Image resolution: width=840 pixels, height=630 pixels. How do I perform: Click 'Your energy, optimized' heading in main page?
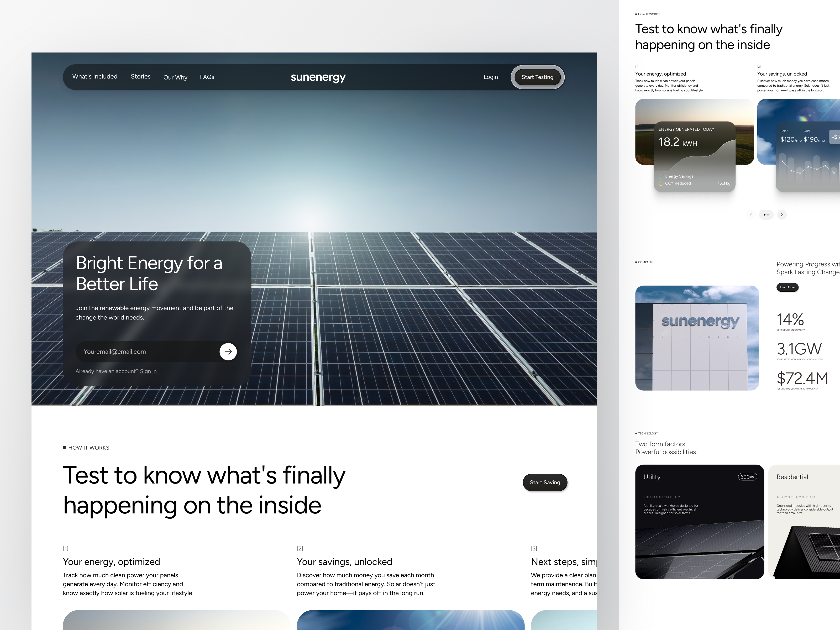pyautogui.click(x=111, y=562)
